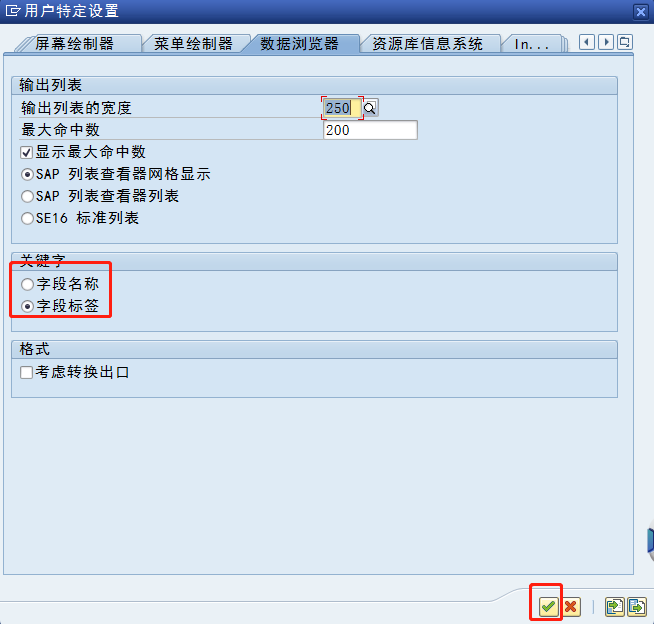
Task: Cancel with the red X icon
Action: pos(571,606)
